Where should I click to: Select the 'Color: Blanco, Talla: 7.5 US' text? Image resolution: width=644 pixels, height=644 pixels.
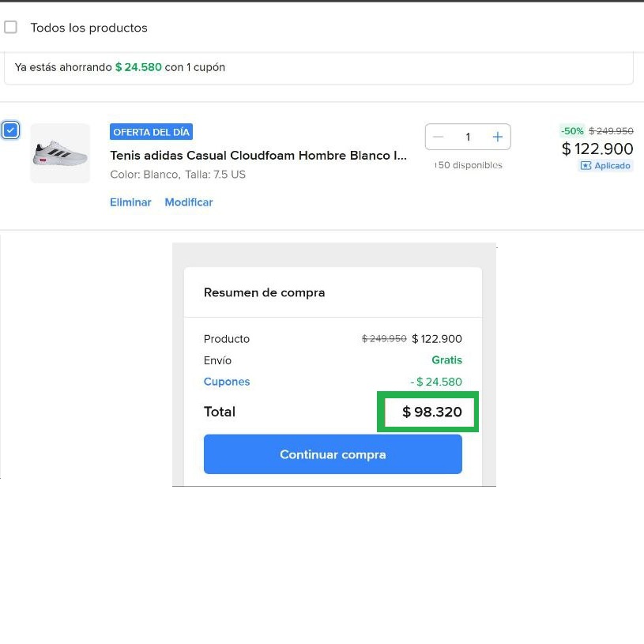pos(178,175)
